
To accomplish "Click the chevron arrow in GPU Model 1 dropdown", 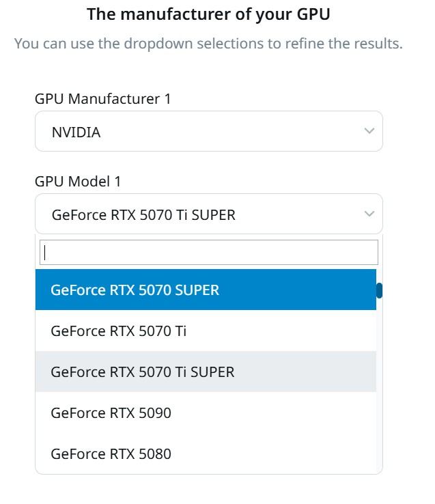I will click(369, 214).
